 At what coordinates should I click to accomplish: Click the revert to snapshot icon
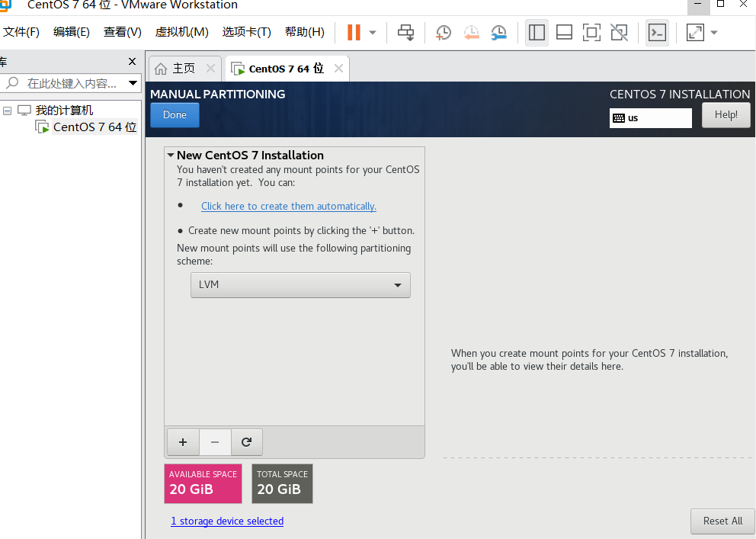pyautogui.click(x=471, y=32)
